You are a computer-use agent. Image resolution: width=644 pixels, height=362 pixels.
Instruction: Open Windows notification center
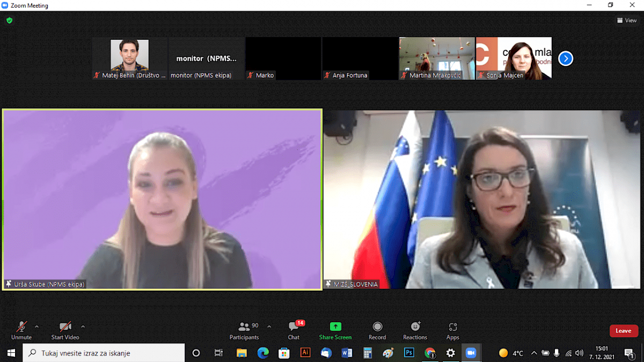point(629,353)
